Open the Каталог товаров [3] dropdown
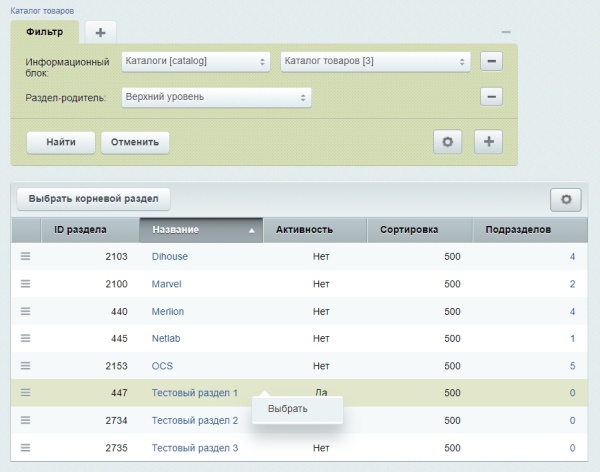This screenshot has height=472, width=600. point(375,62)
